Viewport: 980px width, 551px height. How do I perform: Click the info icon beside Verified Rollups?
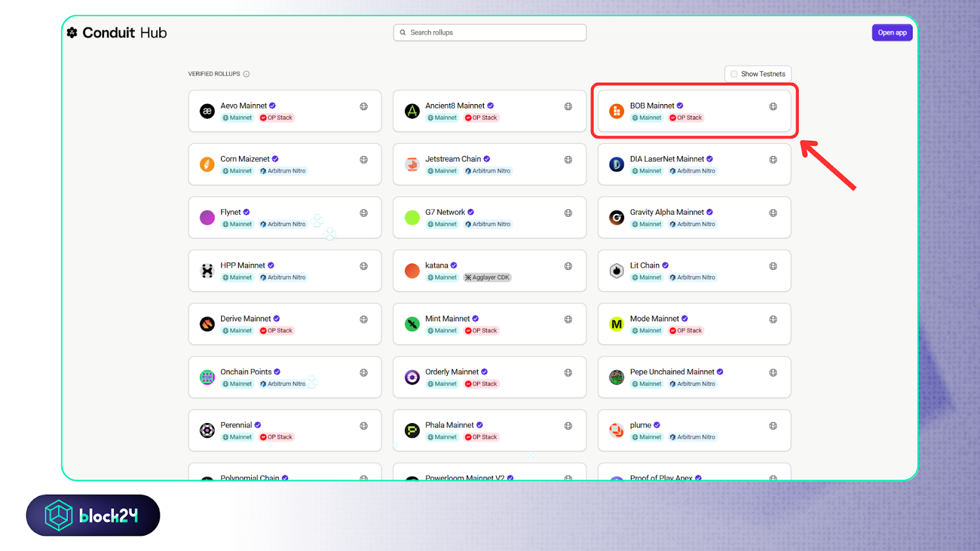coord(246,74)
